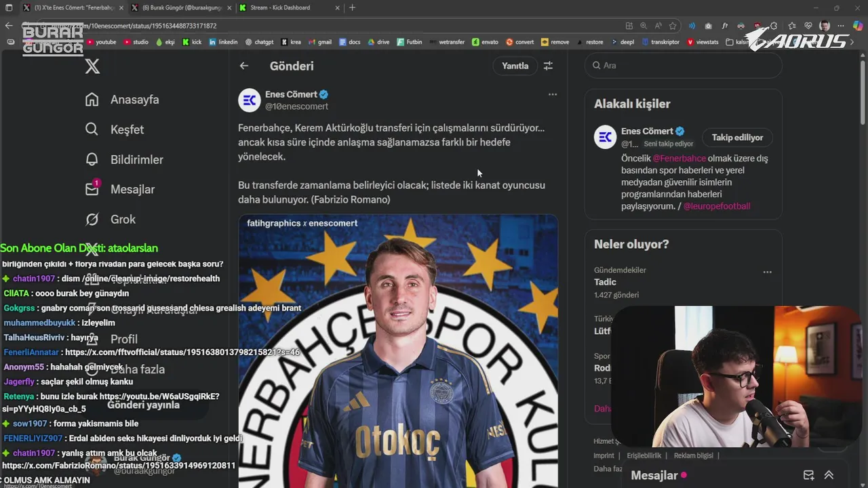Open Grok from the sidebar
868x488 pixels.
111,219
